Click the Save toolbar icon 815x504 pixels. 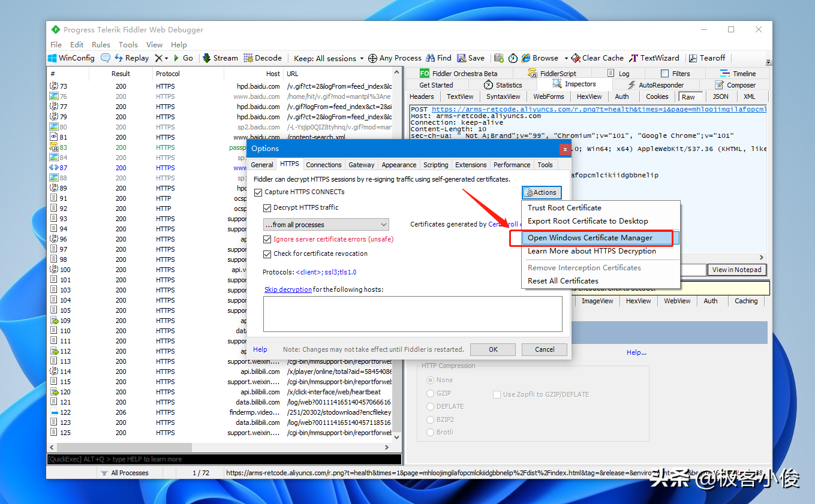click(461, 58)
